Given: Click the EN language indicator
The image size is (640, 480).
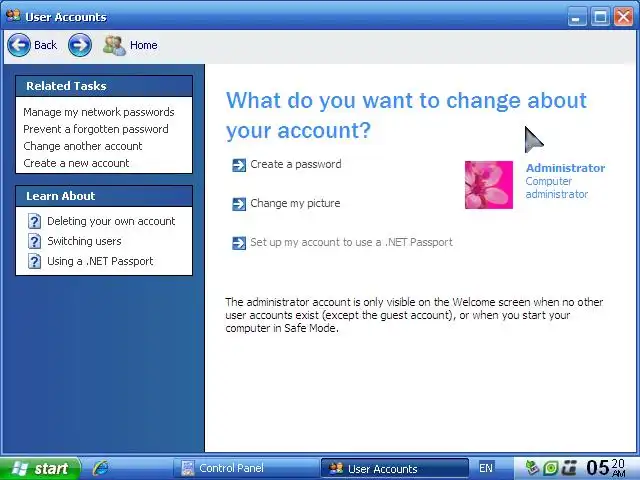Looking at the screenshot, I should click(x=486, y=468).
